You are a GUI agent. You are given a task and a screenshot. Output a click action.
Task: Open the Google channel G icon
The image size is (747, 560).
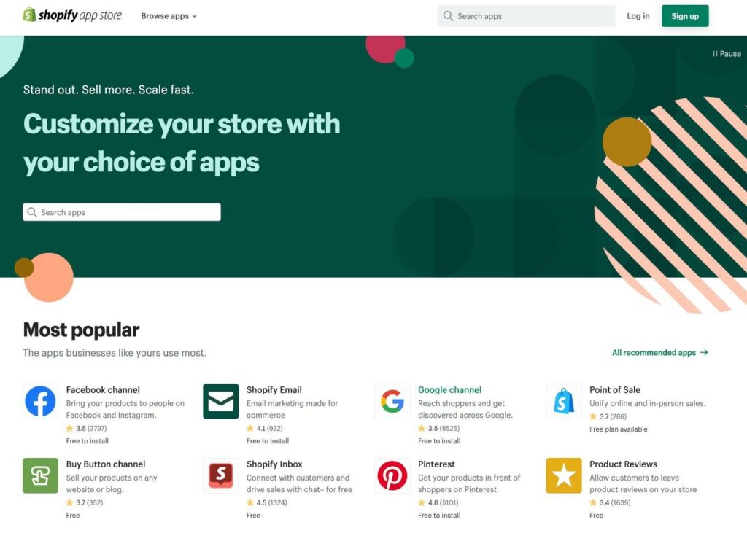pos(392,401)
